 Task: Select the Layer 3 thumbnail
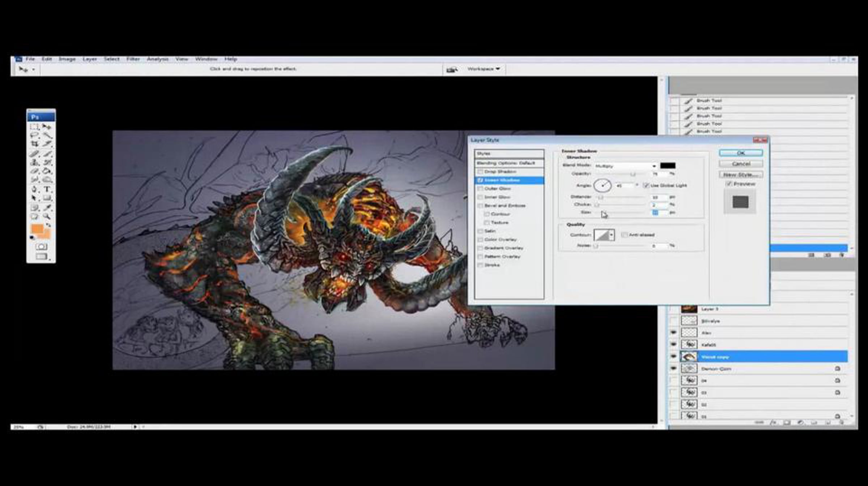(689, 308)
